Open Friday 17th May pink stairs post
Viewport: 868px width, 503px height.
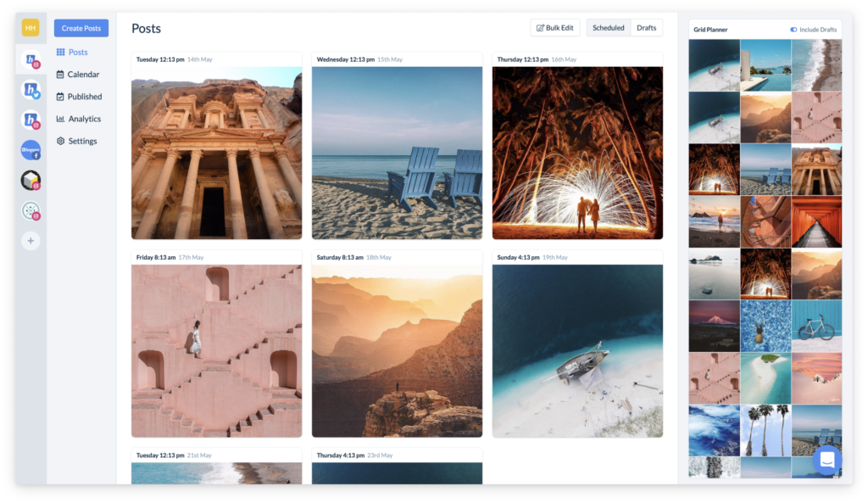(x=216, y=350)
